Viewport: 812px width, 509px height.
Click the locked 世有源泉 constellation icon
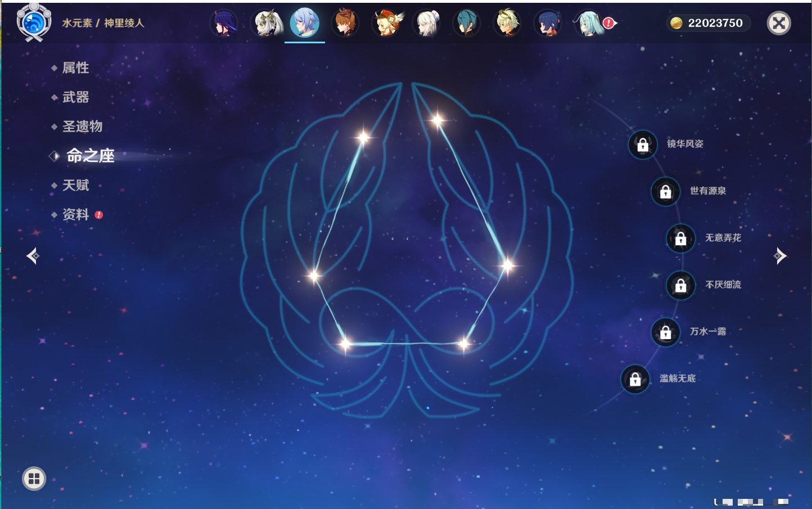click(x=665, y=192)
